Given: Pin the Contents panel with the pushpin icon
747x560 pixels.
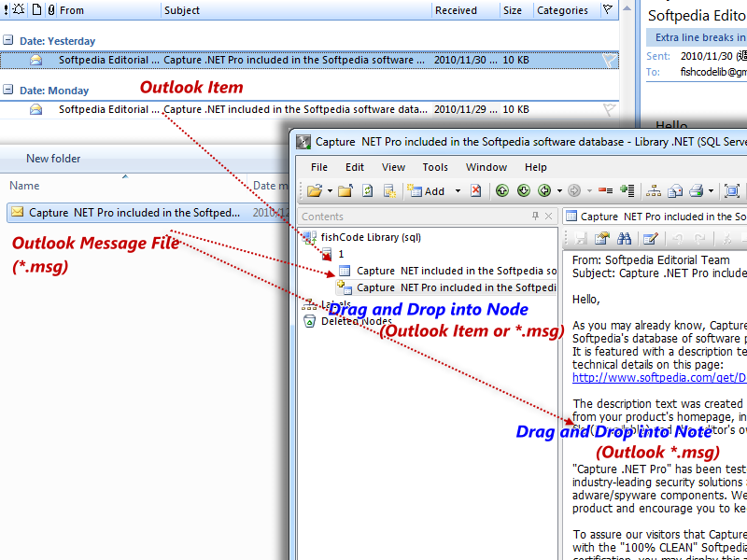Looking at the screenshot, I should (x=535, y=217).
